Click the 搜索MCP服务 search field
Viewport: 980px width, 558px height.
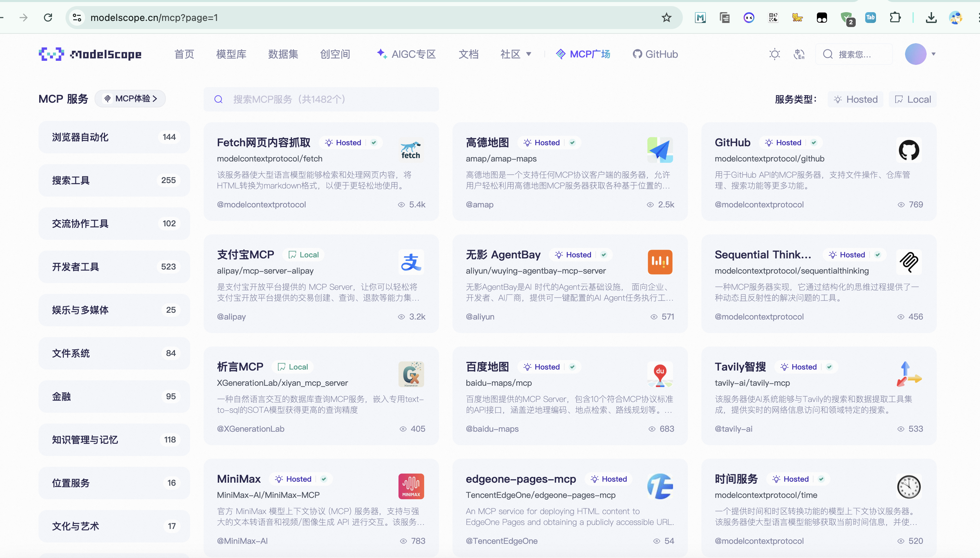[x=321, y=99]
